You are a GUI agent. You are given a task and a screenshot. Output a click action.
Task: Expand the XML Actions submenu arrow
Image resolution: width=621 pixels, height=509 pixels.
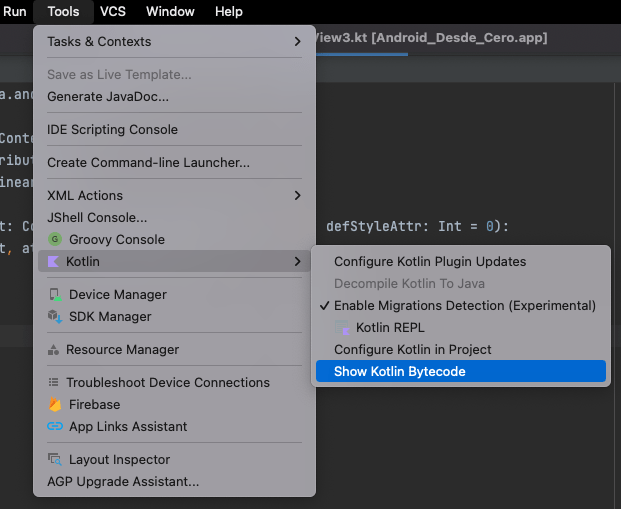297,195
